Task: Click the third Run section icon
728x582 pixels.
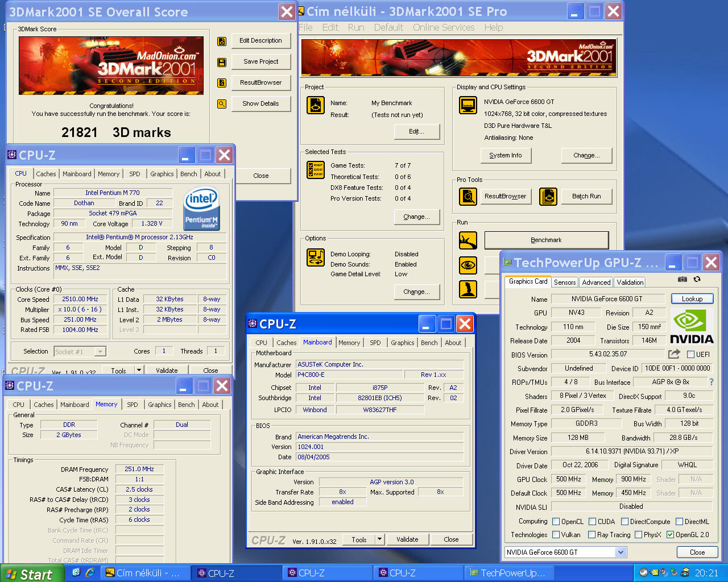Action: [468, 289]
